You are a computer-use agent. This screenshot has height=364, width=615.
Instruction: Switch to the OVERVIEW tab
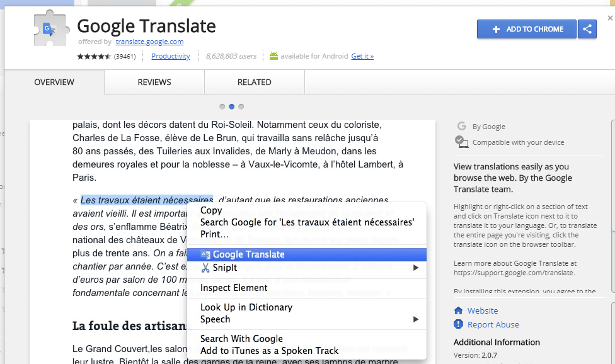(54, 82)
